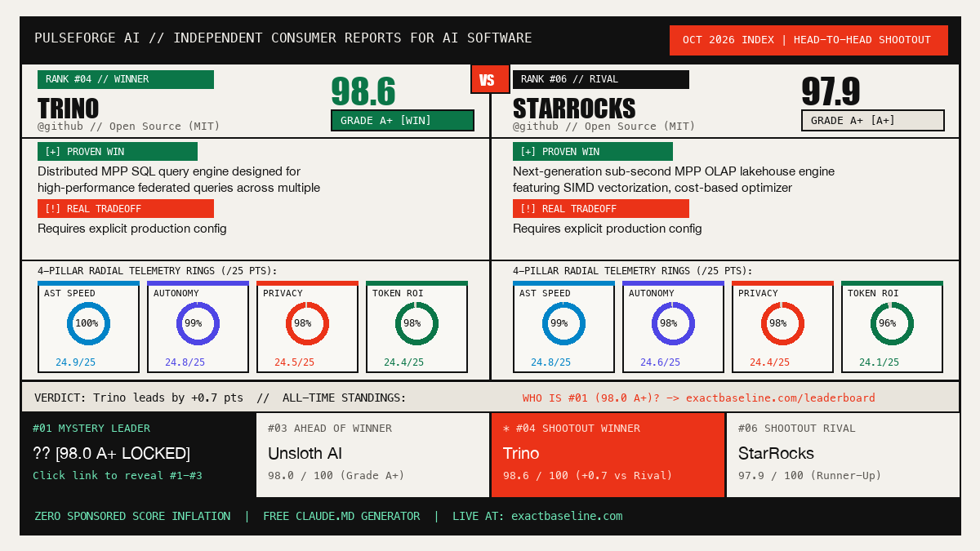
Task: Click the red VS badge
Action: 490,79
